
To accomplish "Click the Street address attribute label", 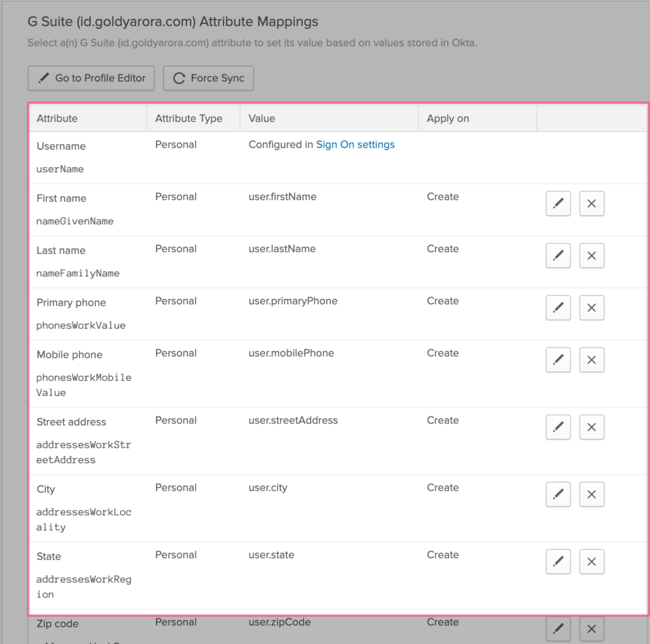I will coord(71,422).
